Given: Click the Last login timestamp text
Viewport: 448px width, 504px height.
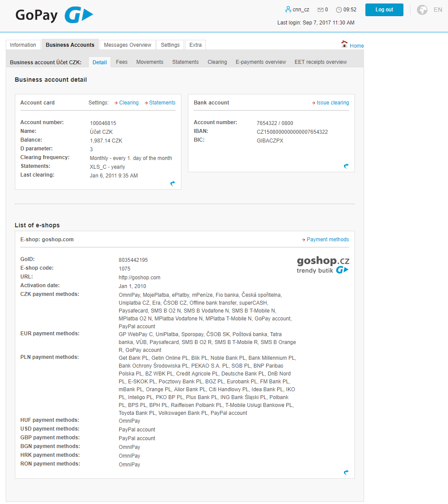Looking at the screenshot, I should (x=316, y=23).
